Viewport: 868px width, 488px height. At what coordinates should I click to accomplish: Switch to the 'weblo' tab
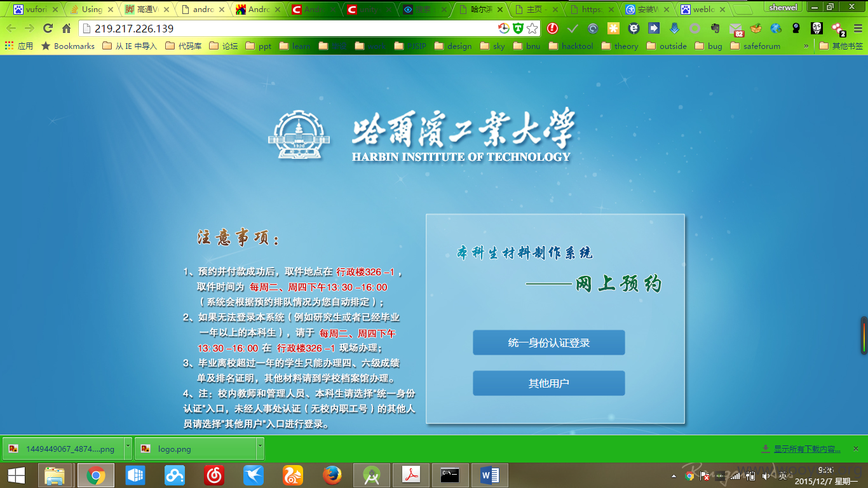702,10
